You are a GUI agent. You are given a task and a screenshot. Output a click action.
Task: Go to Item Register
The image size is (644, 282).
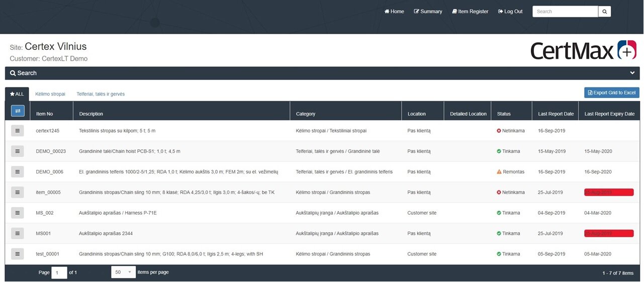tap(470, 12)
